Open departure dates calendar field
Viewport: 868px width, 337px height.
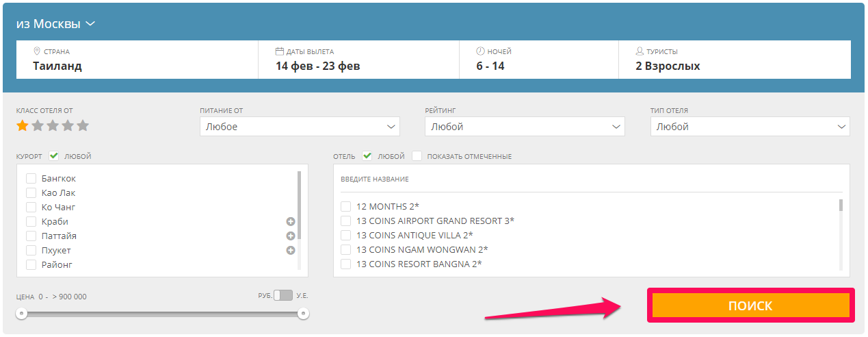358,60
